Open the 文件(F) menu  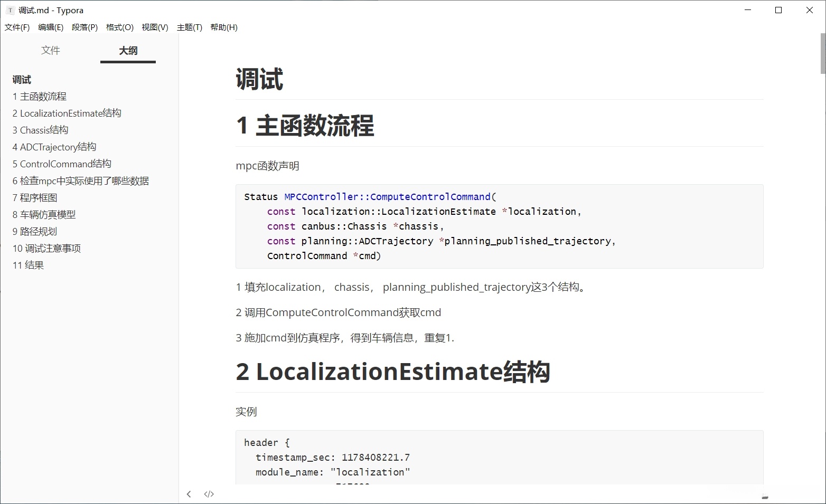pyautogui.click(x=16, y=27)
